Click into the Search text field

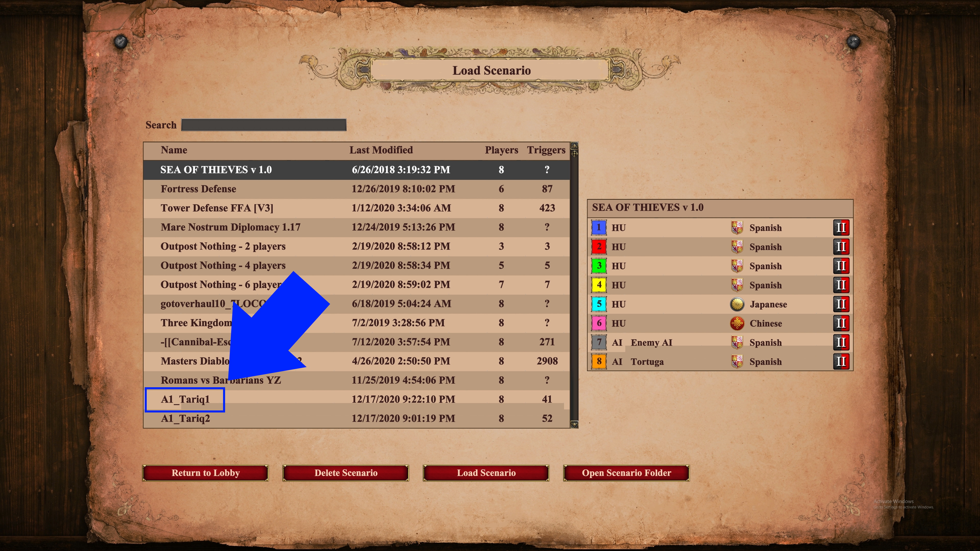264,125
